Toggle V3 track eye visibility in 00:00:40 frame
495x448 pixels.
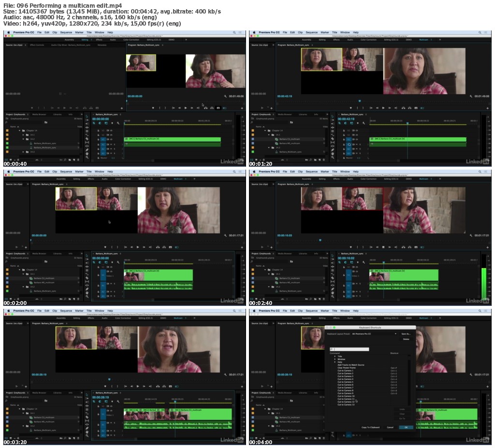112,130
